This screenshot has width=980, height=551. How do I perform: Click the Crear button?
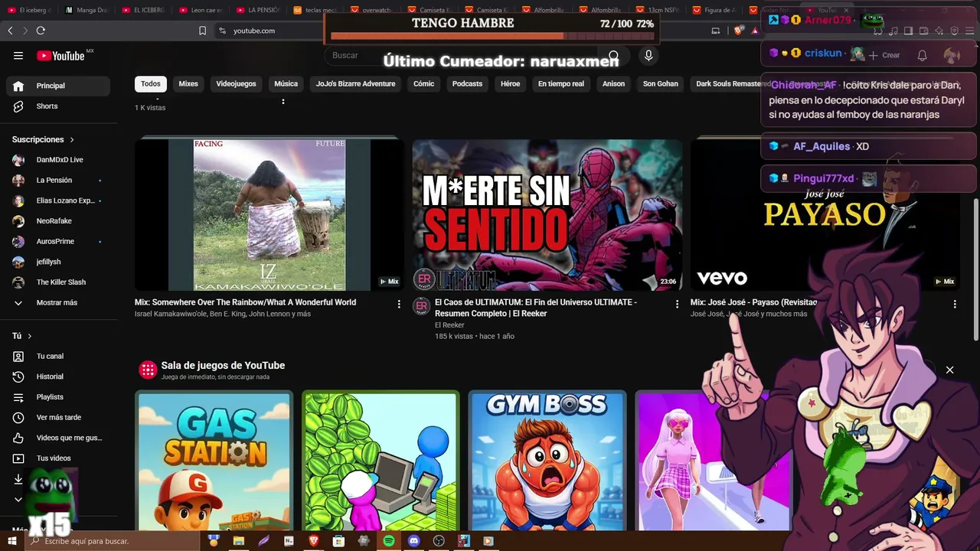tap(884, 55)
